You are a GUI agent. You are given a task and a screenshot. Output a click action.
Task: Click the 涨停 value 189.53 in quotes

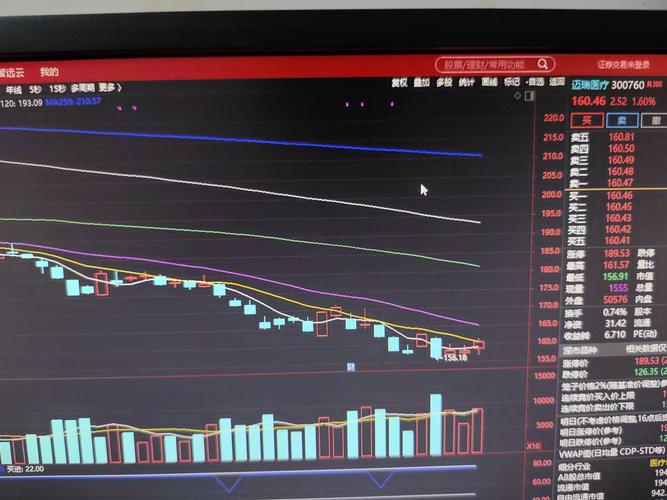coord(617,254)
